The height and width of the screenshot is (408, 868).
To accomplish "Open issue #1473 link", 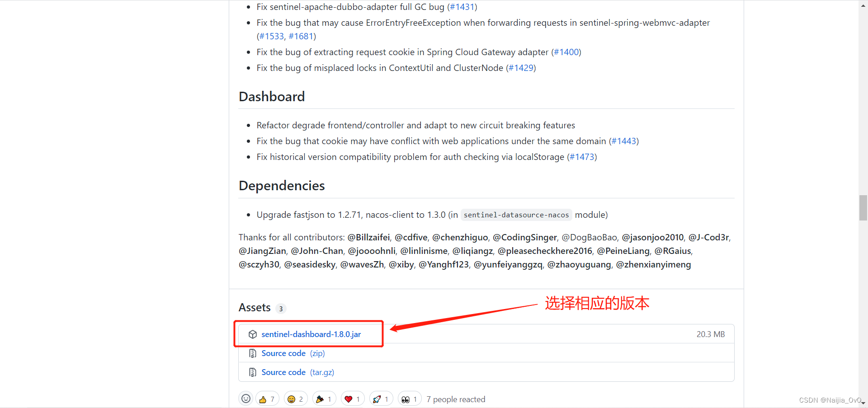I will [x=582, y=157].
